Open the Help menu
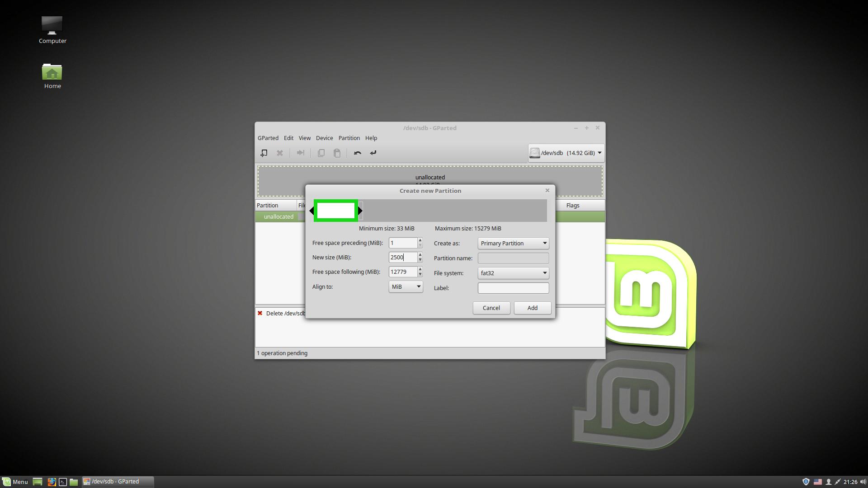 [371, 138]
